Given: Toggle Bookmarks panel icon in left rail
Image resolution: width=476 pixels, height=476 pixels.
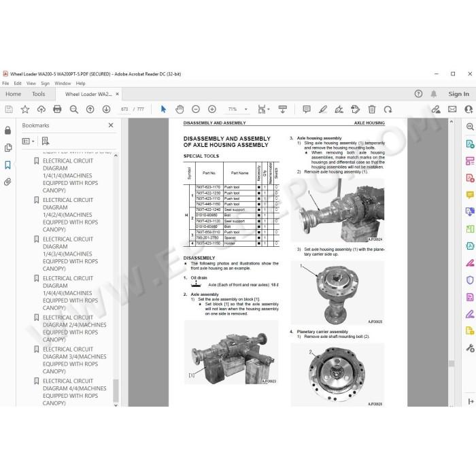Looking at the screenshot, I should click(x=8, y=165).
